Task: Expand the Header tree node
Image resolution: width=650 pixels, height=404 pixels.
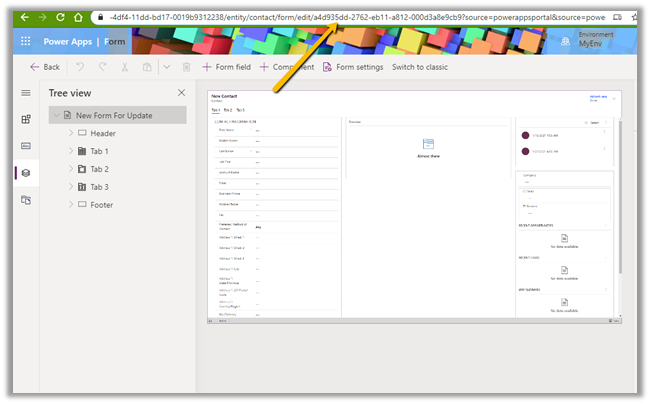Action: click(x=70, y=133)
